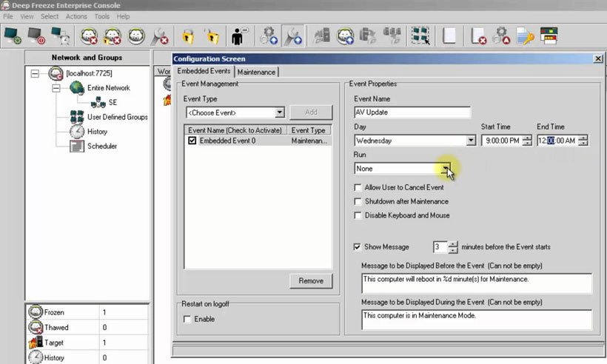
Task: Collapse the Entire Network tree node
Action: pyautogui.click(x=56, y=88)
